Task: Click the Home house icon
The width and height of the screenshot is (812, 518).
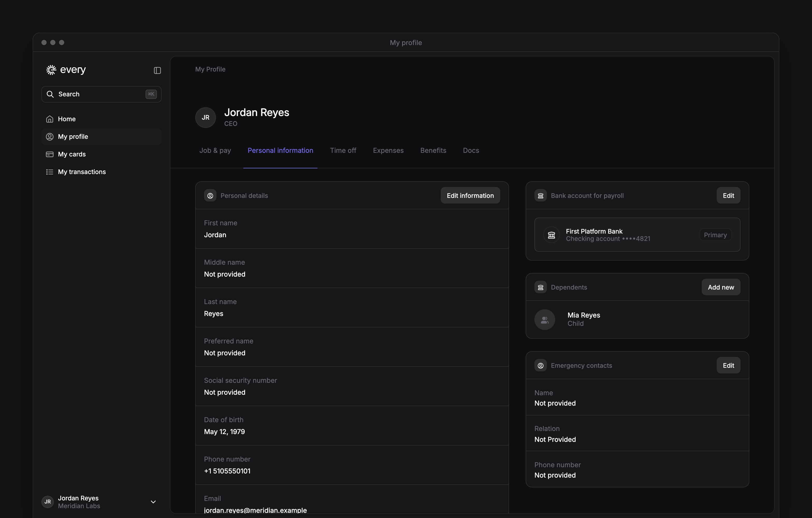Action: click(49, 119)
